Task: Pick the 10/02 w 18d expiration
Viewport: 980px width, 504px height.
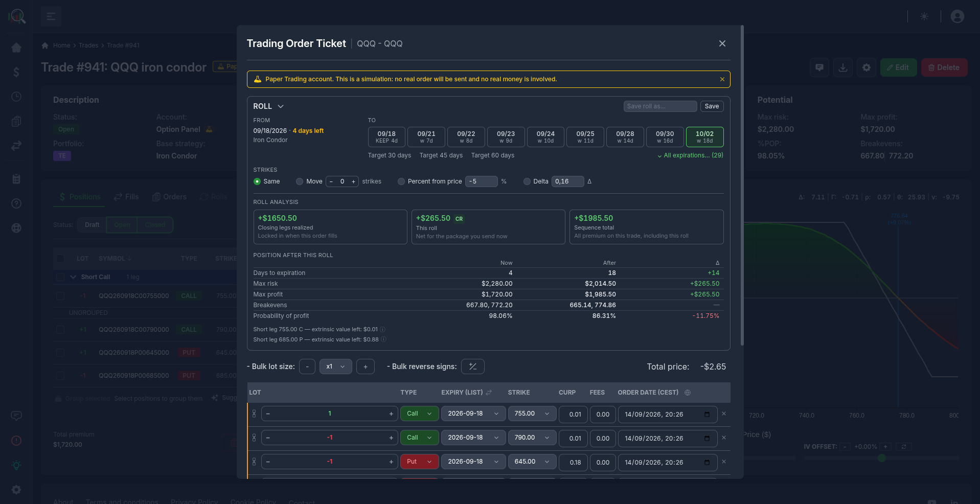Action: (x=704, y=137)
